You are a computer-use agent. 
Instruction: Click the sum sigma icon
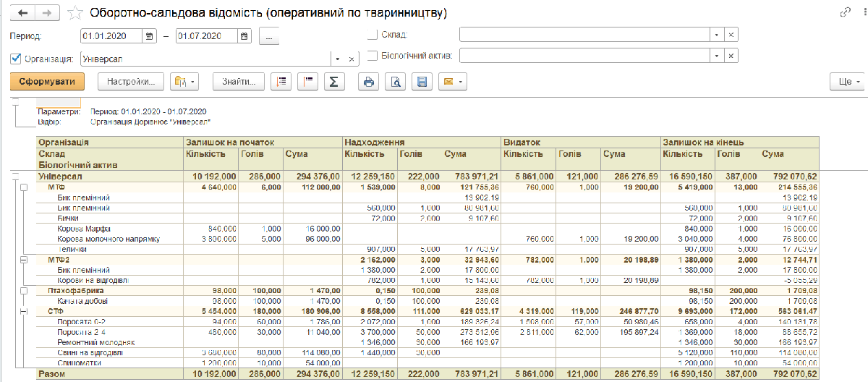click(x=333, y=82)
